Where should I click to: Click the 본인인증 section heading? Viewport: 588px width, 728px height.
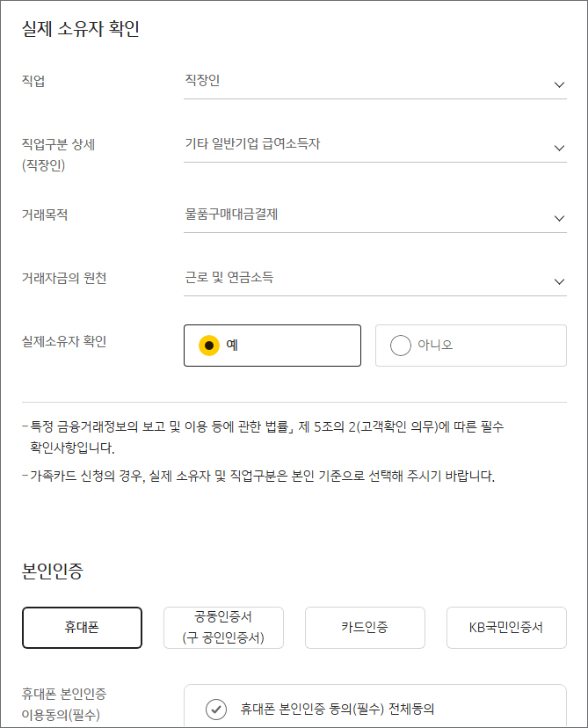[x=53, y=570]
